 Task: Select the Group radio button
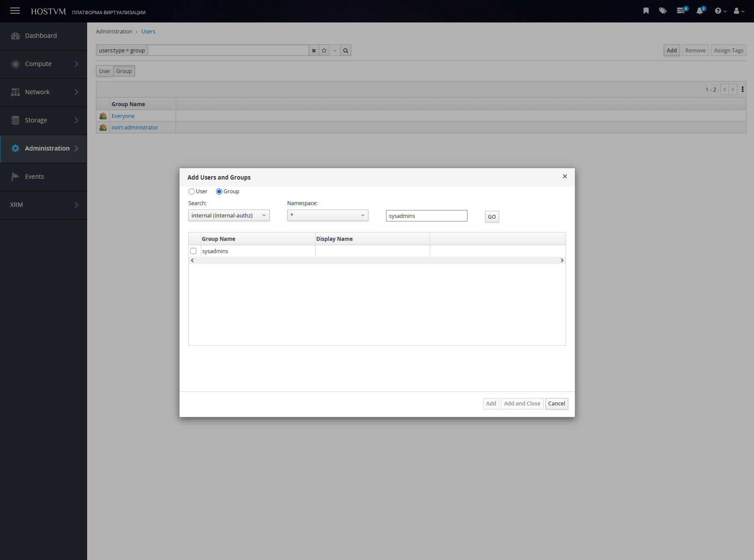(219, 192)
